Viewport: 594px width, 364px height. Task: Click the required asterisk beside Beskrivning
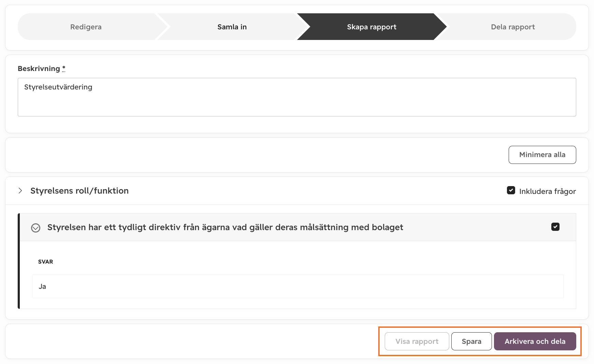tap(64, 69)
